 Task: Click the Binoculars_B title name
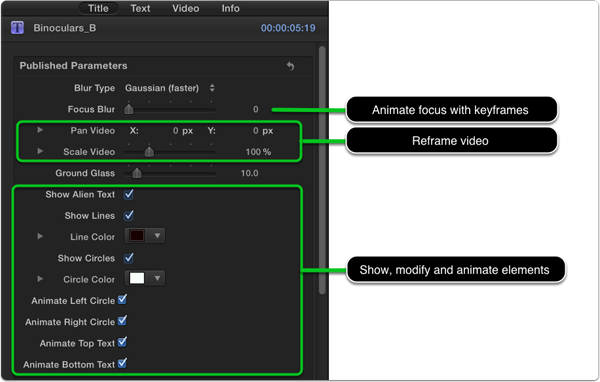65,28
